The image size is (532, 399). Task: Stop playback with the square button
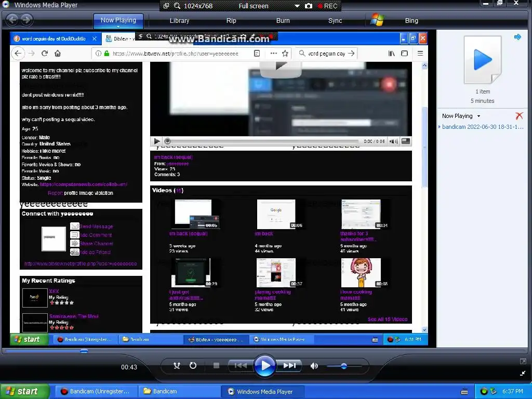tap(216, 365)
